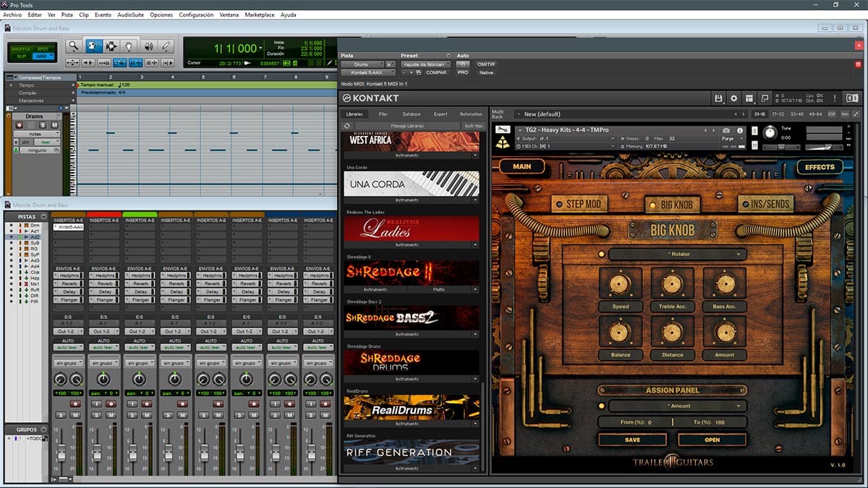Screen dimensions: 868x488
Task: Select the Trim tool in the toolbar
Action: (94, 46)
